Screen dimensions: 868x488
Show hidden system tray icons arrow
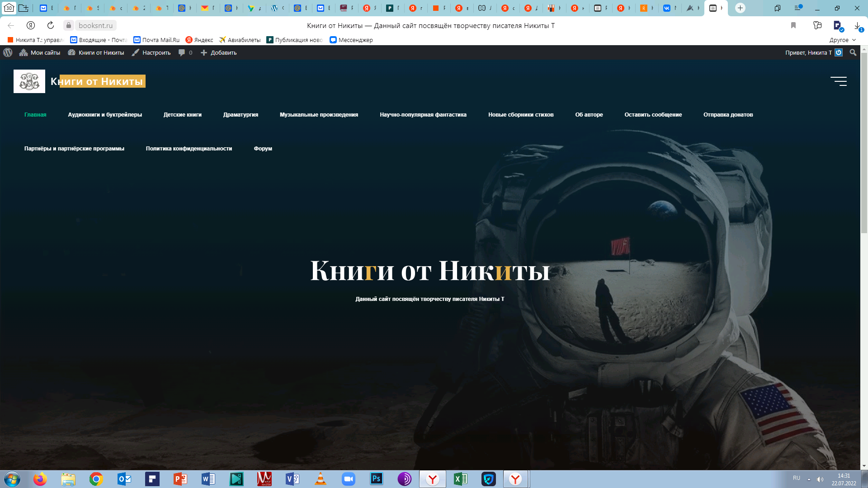point(809,479)
